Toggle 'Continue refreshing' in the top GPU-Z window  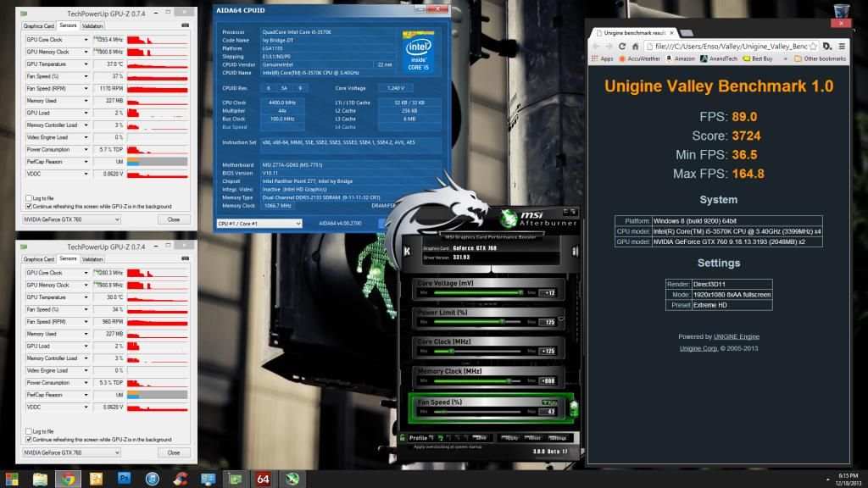click(29, 207)
